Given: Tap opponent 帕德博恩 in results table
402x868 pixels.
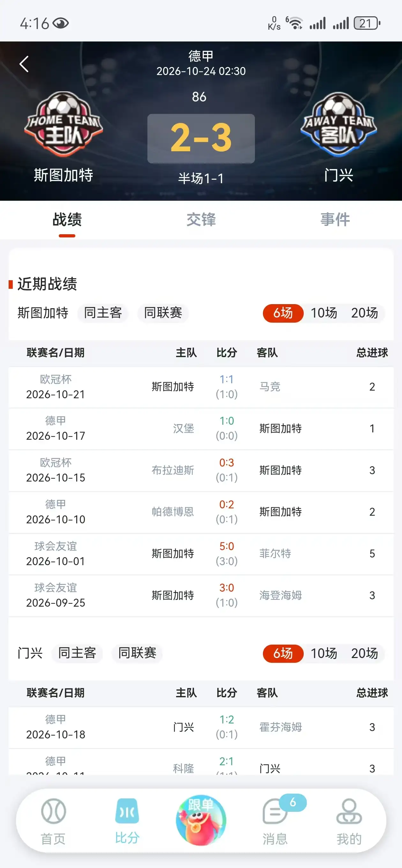Looking at the screenshot, I should pyautogui.click(x=173, y=512).
